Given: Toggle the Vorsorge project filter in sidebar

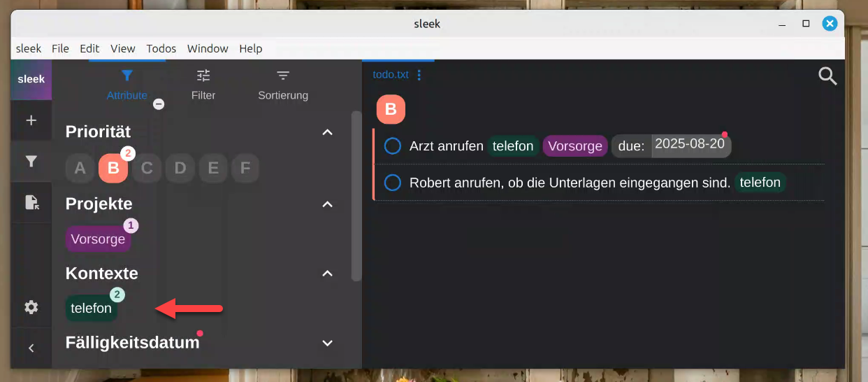Looking at the screenshot, I should coord(98,239).
